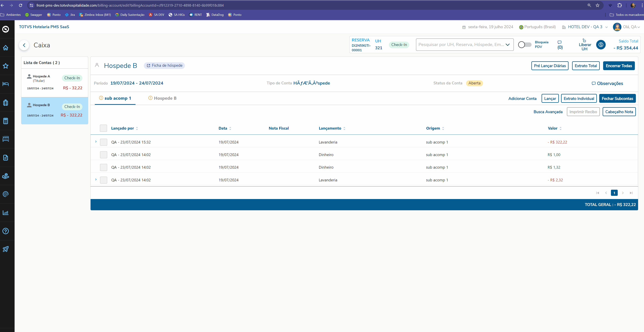Click the Fechar Subcontas button
Viewport: 644px width, 332px height.
click(x=617, y=98)
